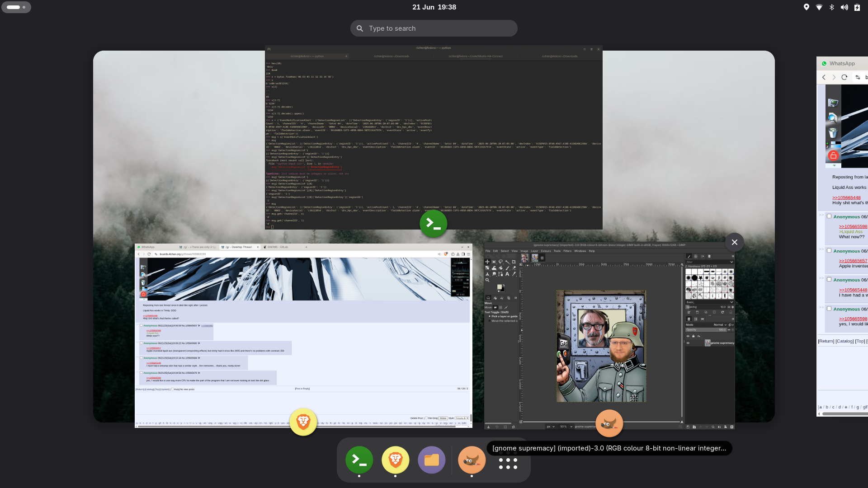The height and width of the screenshot is (488, 868).
Task: Enable the Auto update checkbox in thread
Action: point(172,389)
